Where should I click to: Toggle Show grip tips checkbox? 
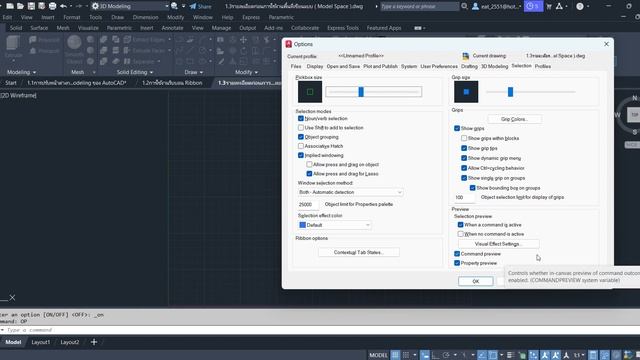464,148
